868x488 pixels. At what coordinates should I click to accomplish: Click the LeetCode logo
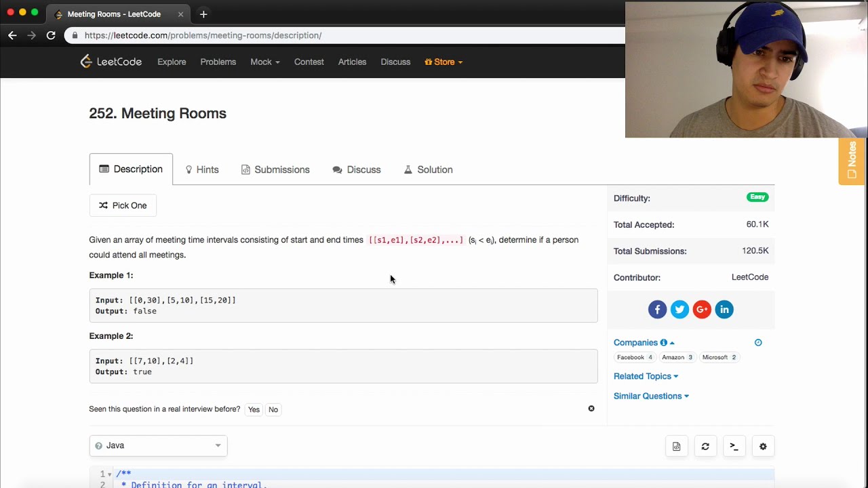click(111, 62)
